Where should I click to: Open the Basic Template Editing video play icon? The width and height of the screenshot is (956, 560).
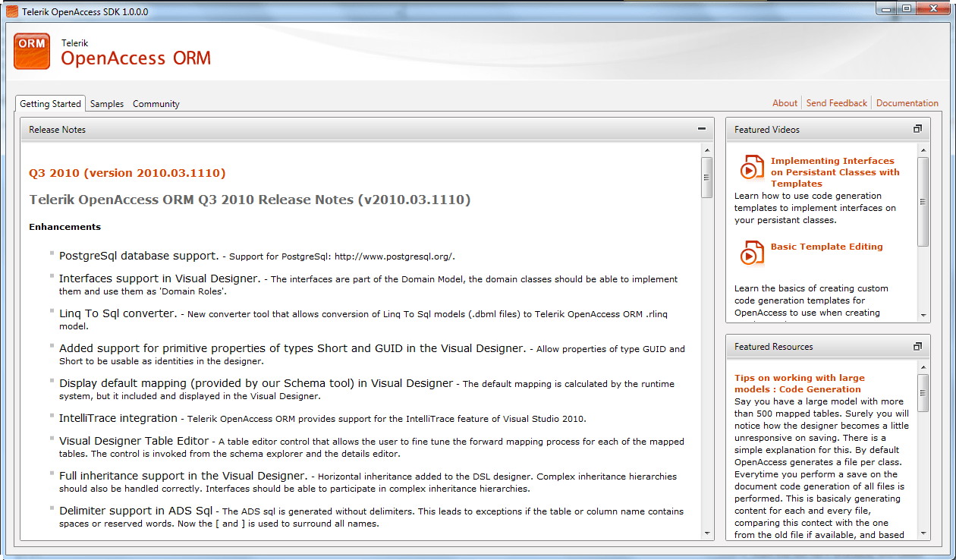[752, 253]
